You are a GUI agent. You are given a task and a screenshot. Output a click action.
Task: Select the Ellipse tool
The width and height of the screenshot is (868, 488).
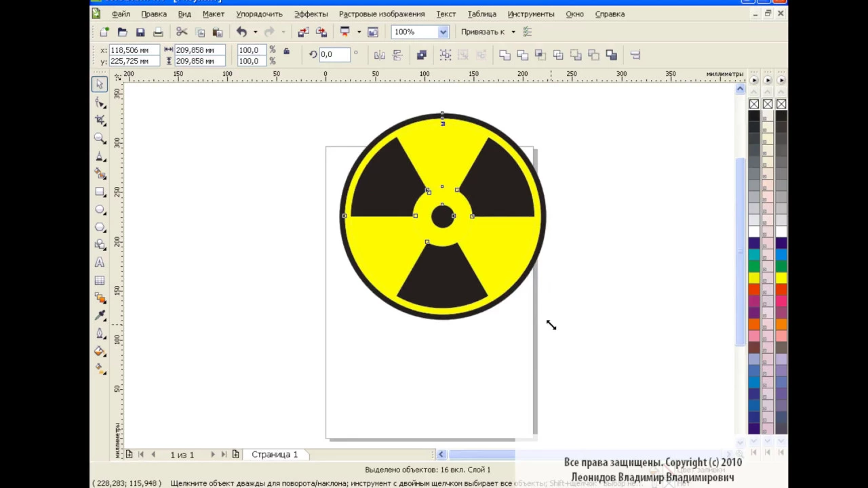pos(100,209)
